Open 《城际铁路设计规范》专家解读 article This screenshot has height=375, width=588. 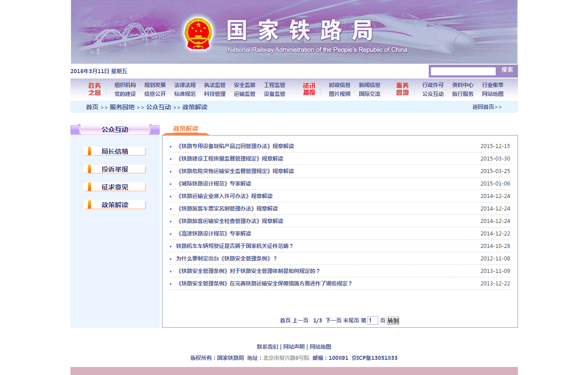[213, 184]
